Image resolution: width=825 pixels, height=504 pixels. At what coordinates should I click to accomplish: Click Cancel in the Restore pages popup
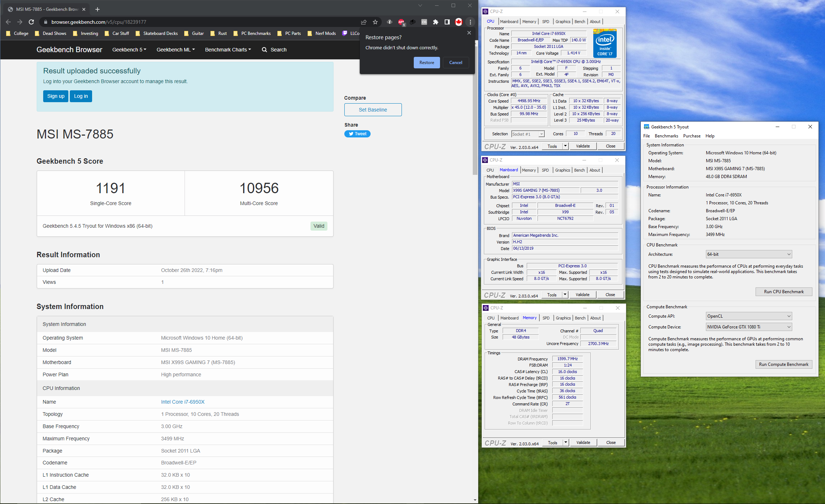coord(456,63)
